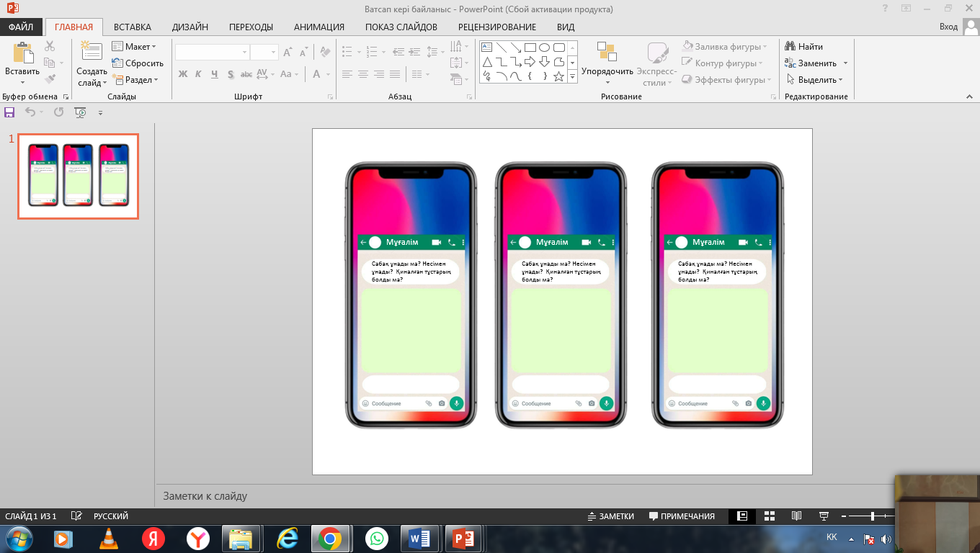Screen dimensions: 980x553
Task: Select slide 1 thumbnail in slide panel
Action: pos(78,176)
